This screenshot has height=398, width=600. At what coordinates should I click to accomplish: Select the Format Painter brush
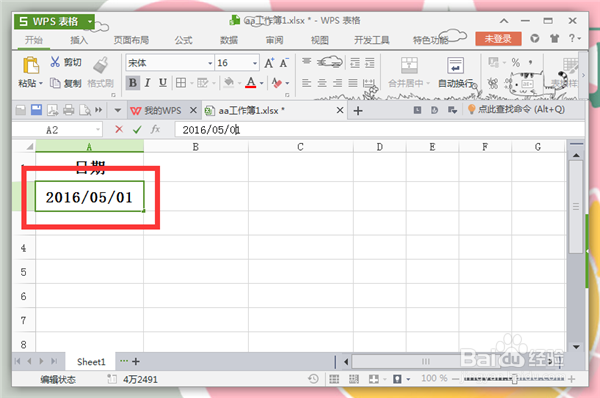[100, 65]
